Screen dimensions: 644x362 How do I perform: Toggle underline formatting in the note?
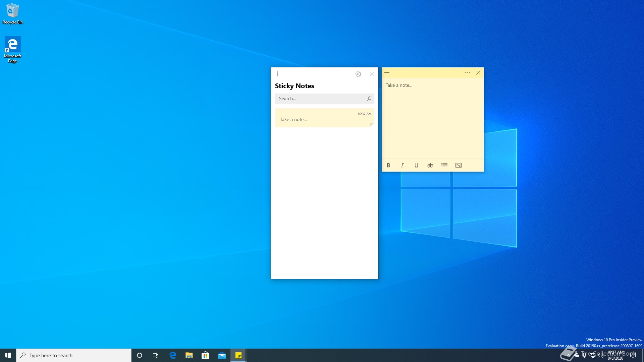point(416,165)
